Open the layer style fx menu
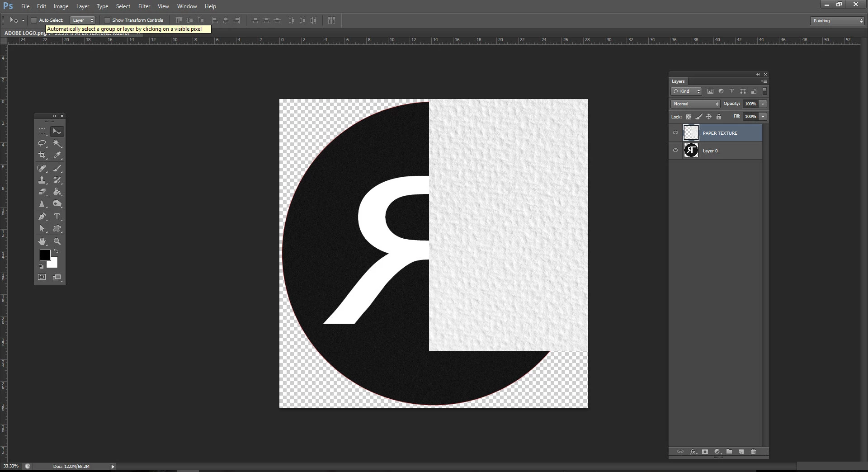 click(693, 452)
